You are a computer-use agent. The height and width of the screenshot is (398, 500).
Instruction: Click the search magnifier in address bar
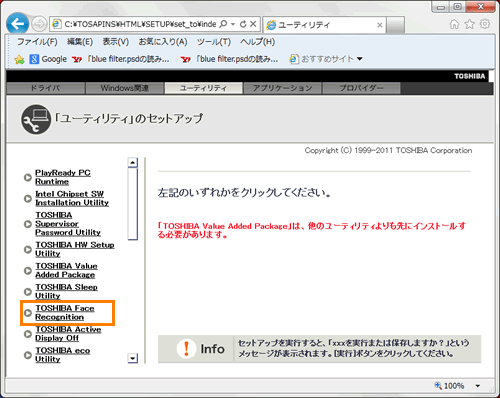point(223,24)
